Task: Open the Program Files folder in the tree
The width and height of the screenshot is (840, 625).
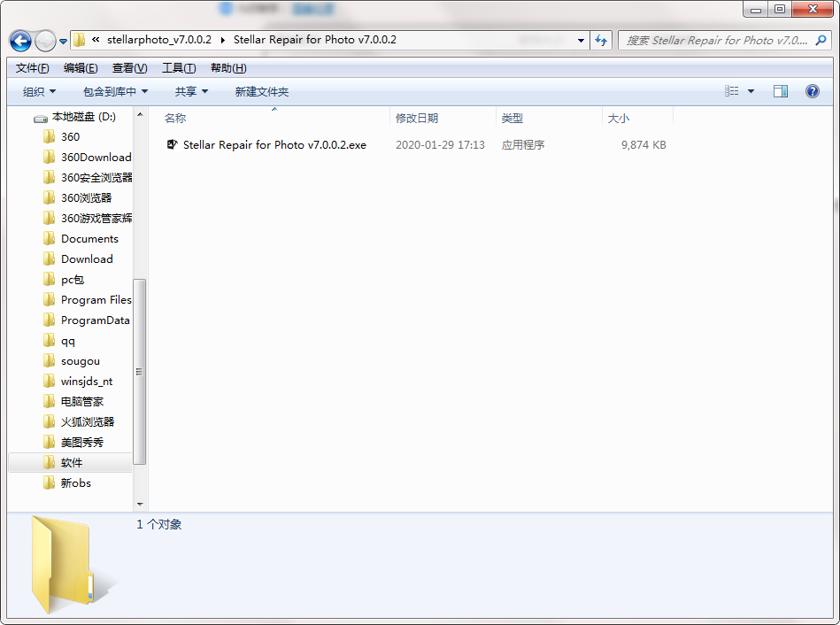Action: [x=88, y=299]
